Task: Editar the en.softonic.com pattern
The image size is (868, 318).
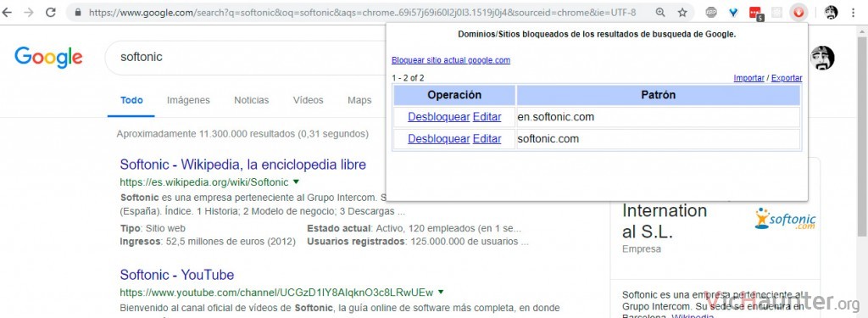Action: 487,117
